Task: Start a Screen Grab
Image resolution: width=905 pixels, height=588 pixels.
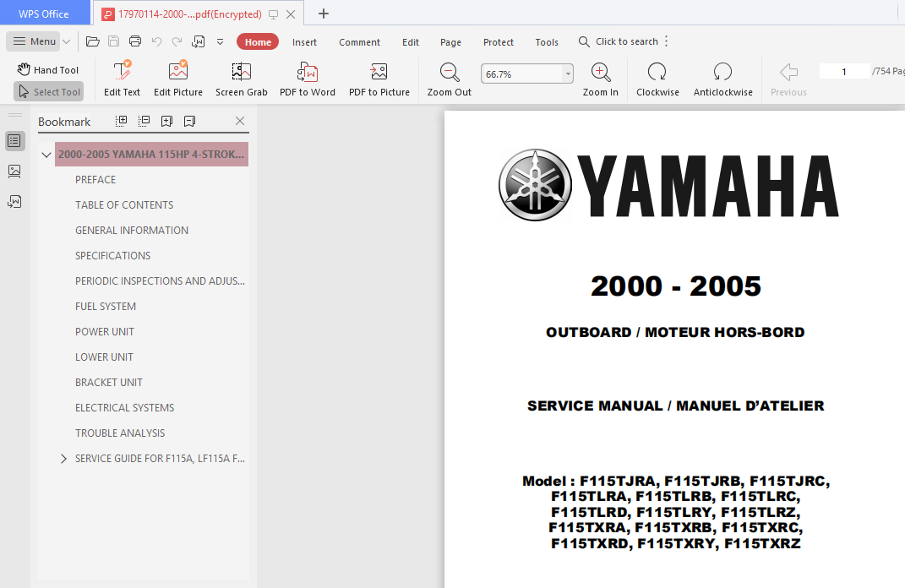Action: point(242,79)
